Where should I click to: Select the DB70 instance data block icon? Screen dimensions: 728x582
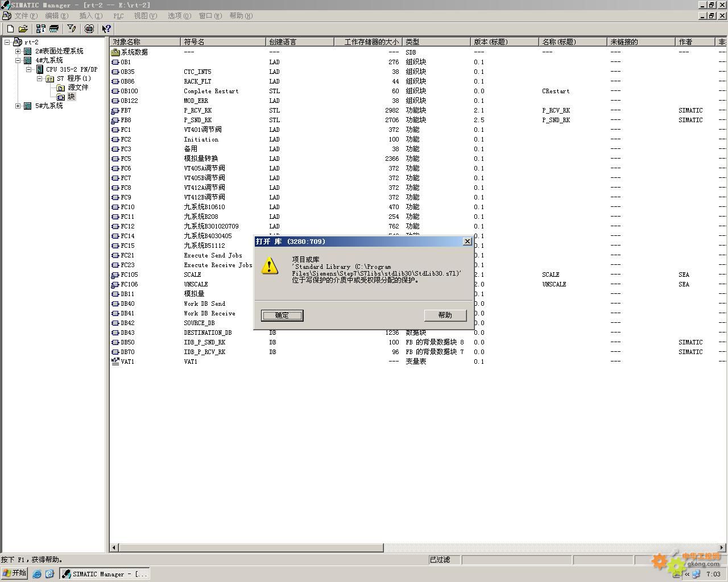click(115, 352)
